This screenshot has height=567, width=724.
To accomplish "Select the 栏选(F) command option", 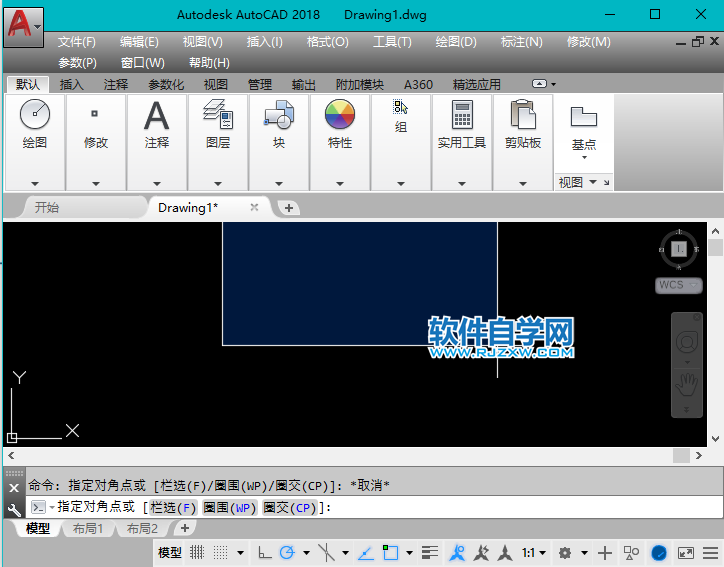I will click(172, 507).
